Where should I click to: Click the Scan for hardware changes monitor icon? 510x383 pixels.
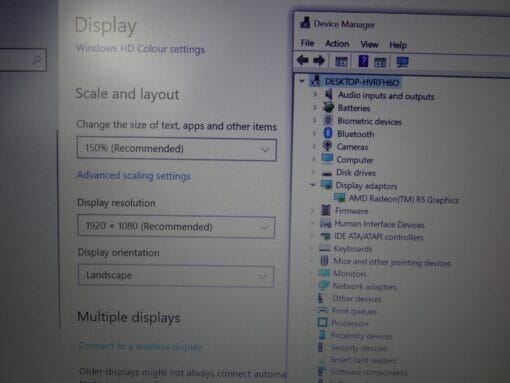coord(402,62)
